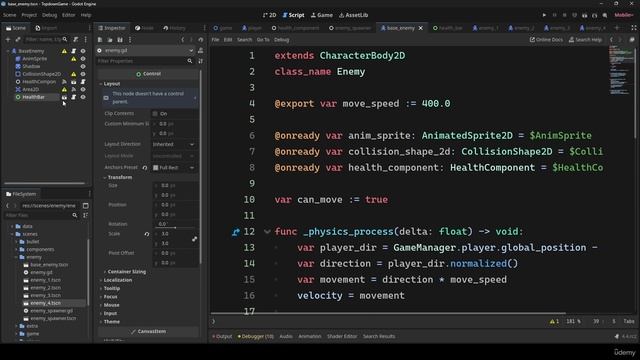640x360 pixels.
Task: Open the History dock tab
Action: [174, 28]
